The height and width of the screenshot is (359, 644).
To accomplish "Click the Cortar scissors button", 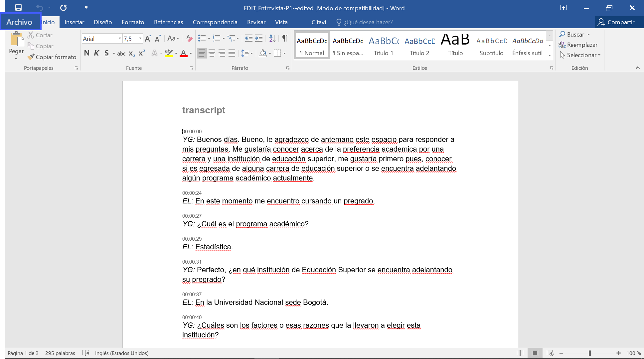I will click(x=40, y=35).
